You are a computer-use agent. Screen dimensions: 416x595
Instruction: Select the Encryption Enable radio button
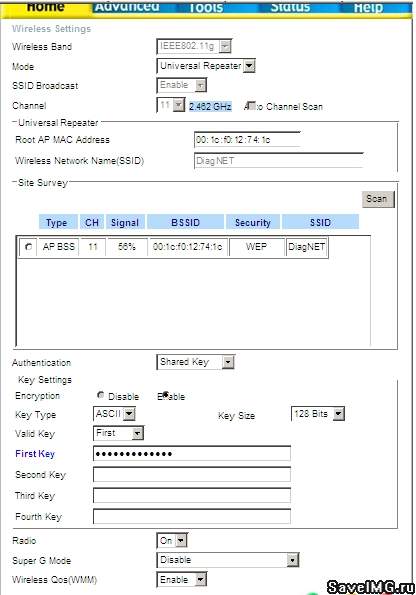point(165,395)
